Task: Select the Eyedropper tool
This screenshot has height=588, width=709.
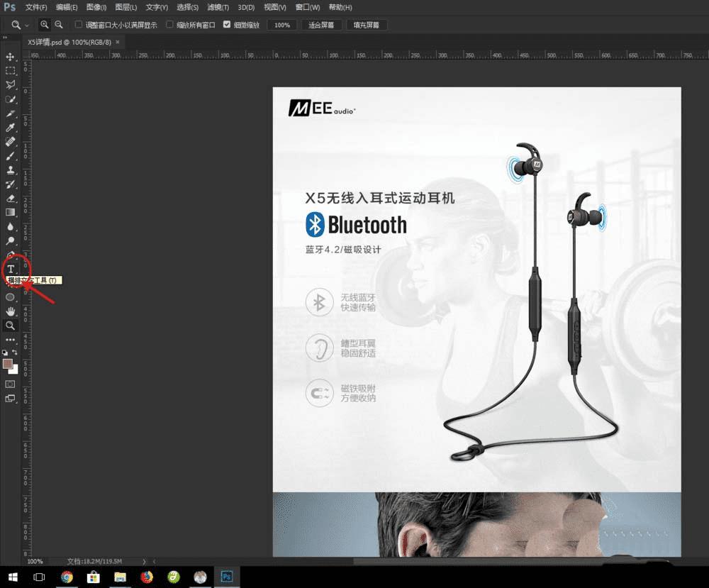Action: click(10, 128)
